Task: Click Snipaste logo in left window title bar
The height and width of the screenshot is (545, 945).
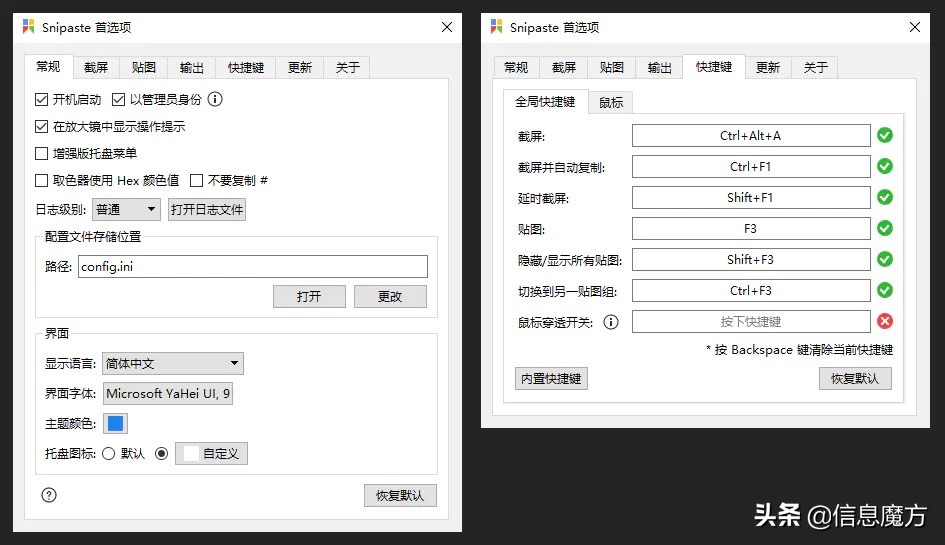Action: pos(28,27)
